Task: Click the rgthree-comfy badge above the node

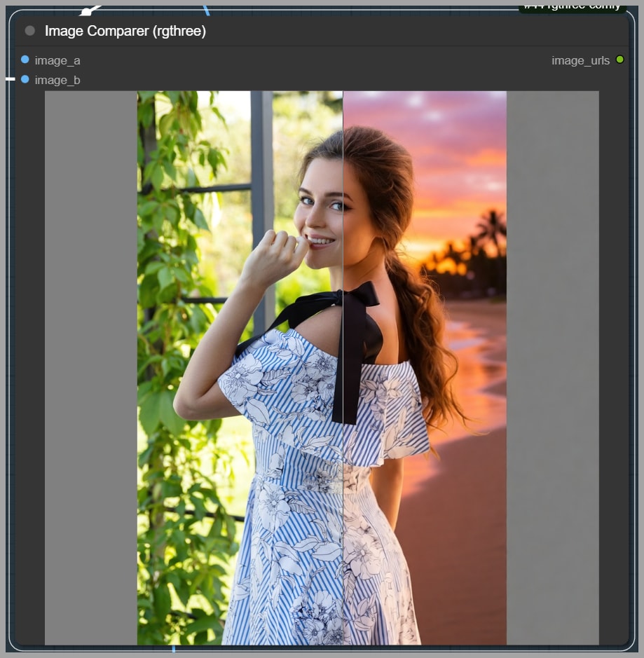Action: click(x=571, y=6)
